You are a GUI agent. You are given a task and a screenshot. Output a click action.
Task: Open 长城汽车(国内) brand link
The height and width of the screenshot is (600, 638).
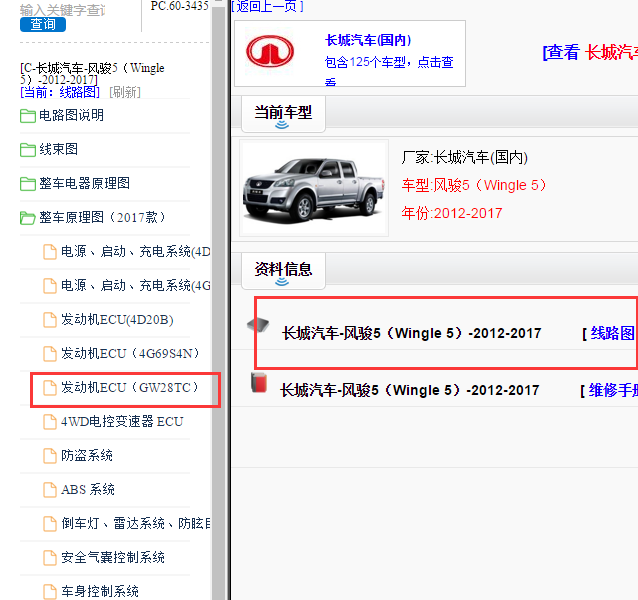(x=368, y=40)
